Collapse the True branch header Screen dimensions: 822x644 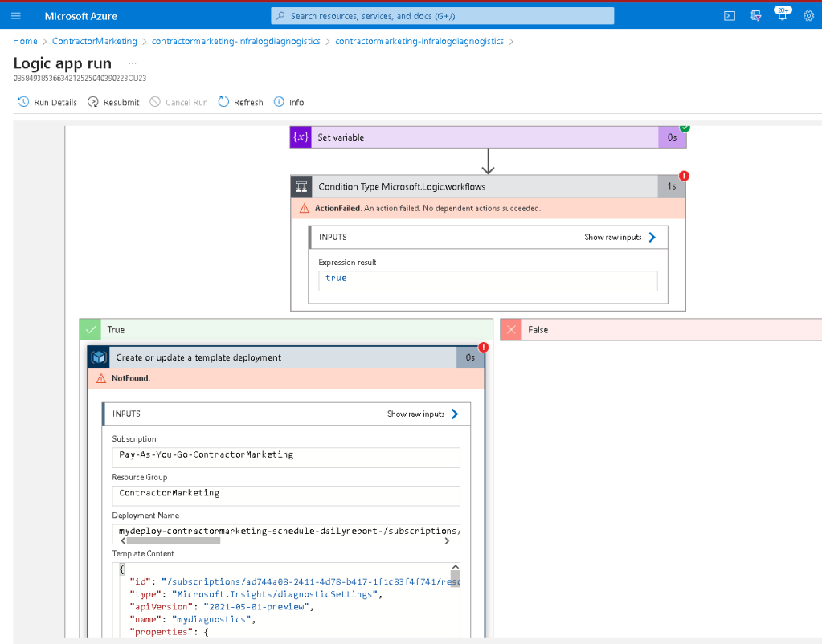point(286,329)
